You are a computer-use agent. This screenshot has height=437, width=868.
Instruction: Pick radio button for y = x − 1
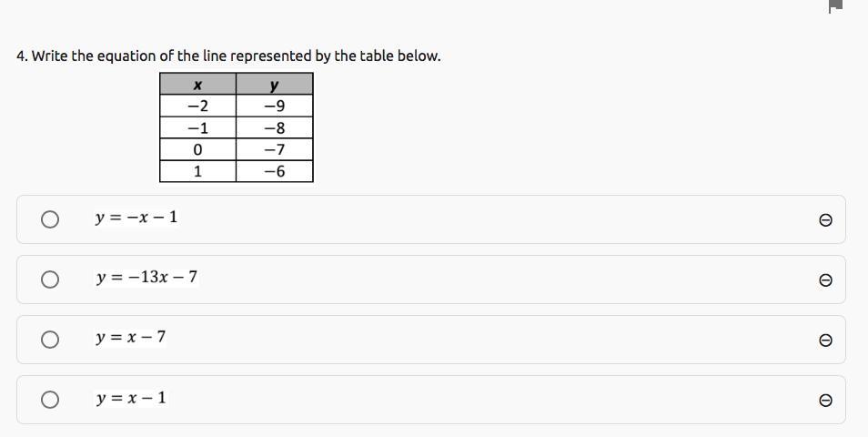tap(50, 400)
